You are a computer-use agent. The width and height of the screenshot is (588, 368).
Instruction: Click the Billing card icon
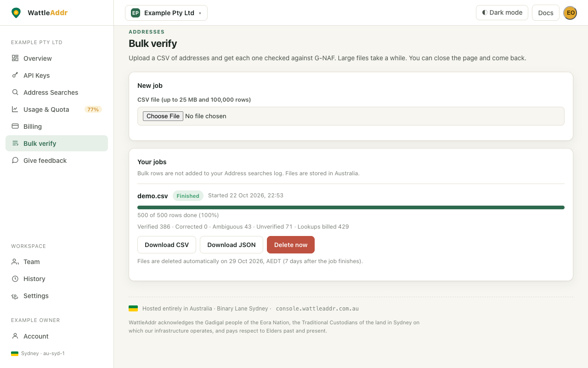pyautogui.click(x=15, y=126)
